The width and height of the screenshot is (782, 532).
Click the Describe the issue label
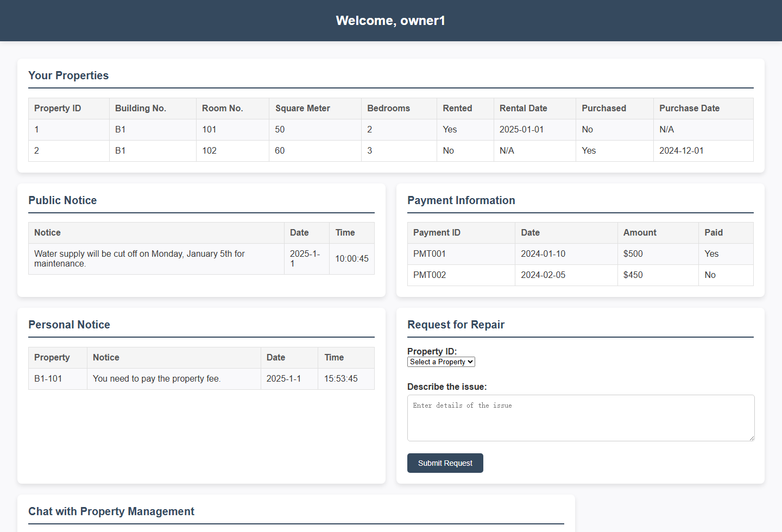(447, 387)
